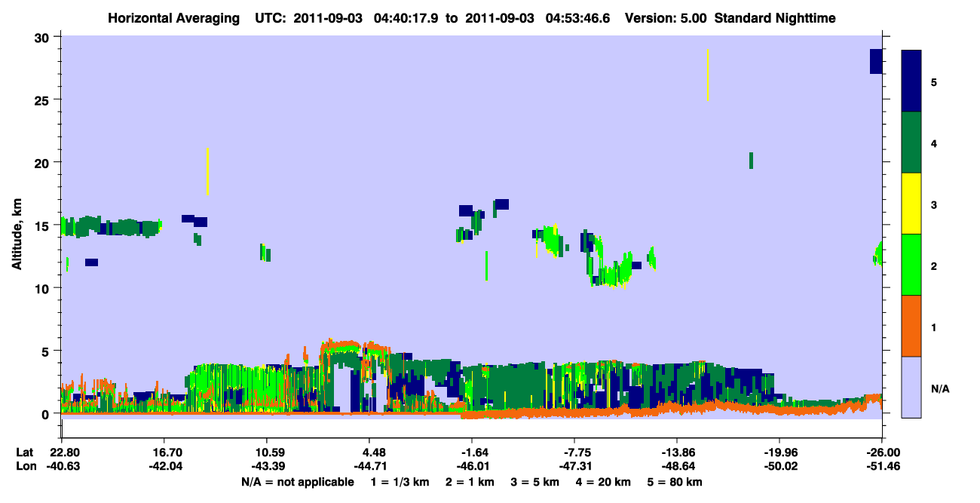The width and height of the screenshot is (980, 503).
Task: Click the 'Lat' row label
Action: pyautogui.click(x=25, y=452)
